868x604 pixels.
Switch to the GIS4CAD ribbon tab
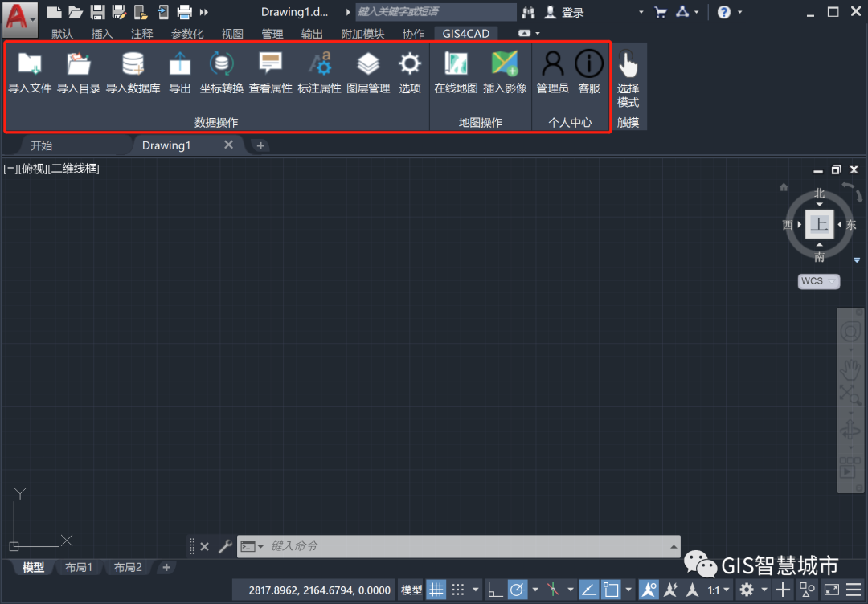pyautogui.click(x=467, y=33)
